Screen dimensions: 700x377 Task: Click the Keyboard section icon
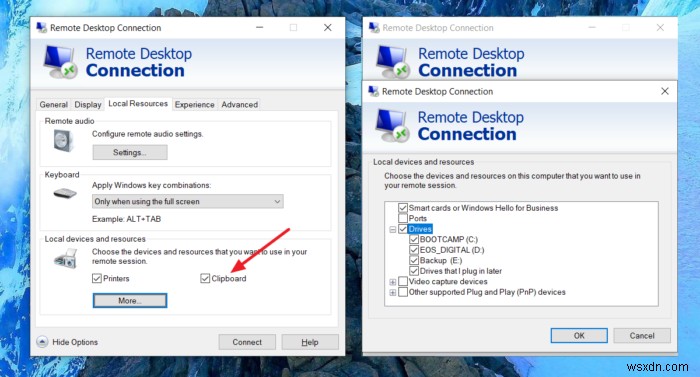65,193
